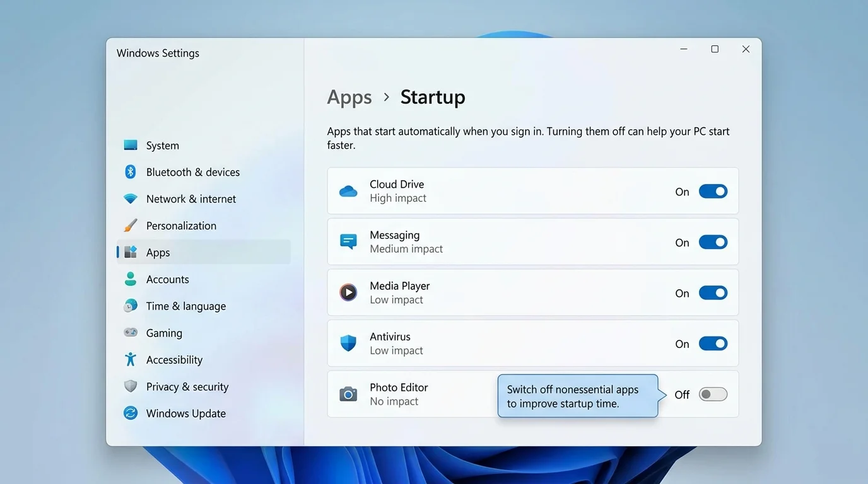Click the startup apps description paragraph
868x484 pixels.
click(528, 138)
